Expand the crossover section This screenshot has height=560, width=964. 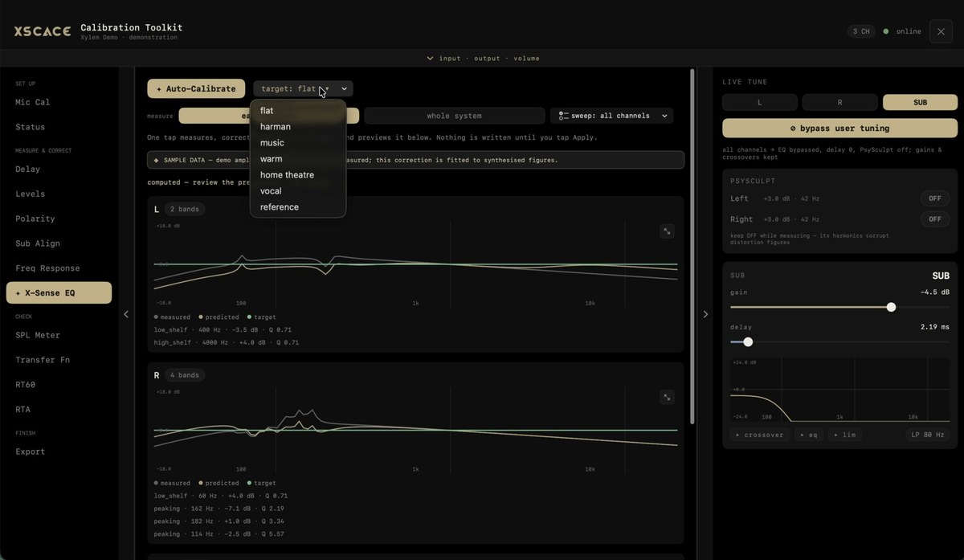click(759, 435)
